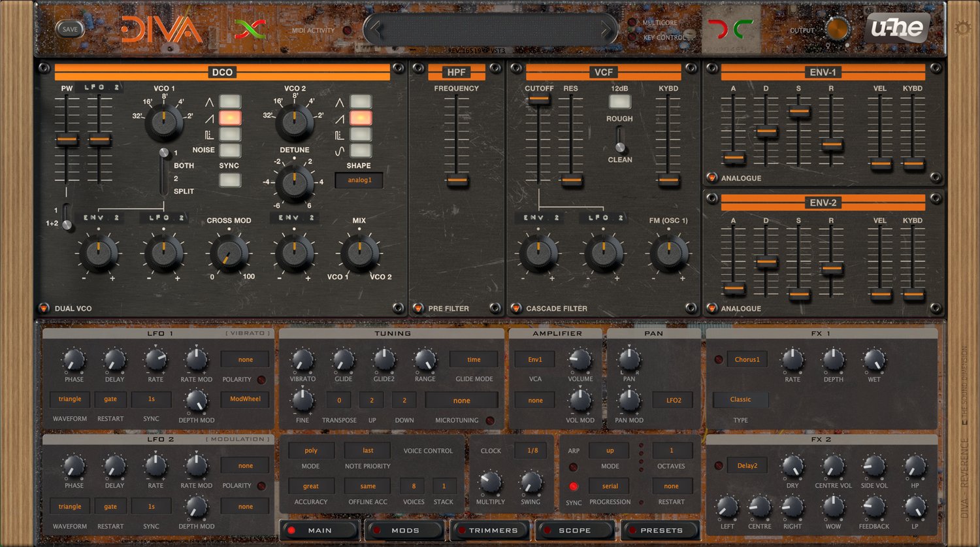Toggle the 12dB filter slope button
The height and width of the screenshot is (547, 980).
point(619,101)
